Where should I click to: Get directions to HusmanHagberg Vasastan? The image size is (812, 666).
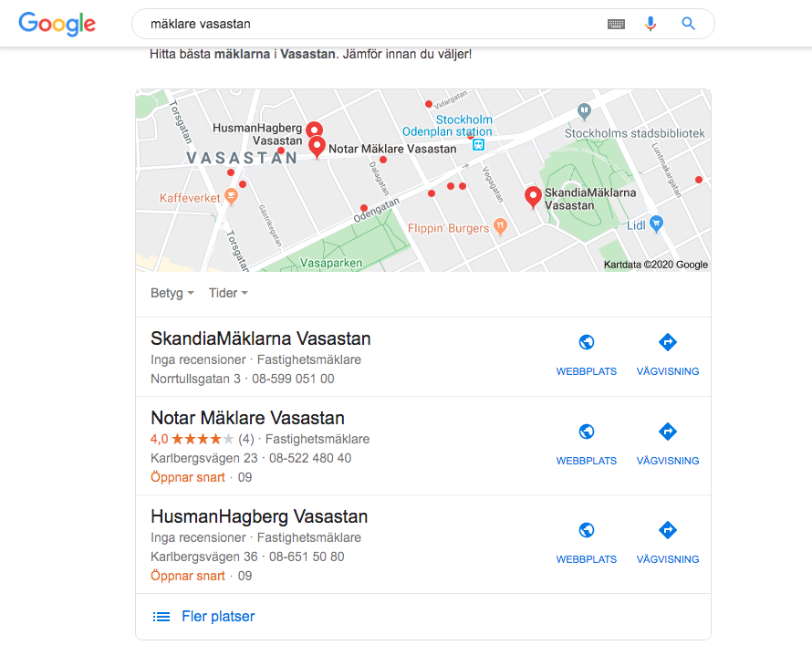(668, 530)
